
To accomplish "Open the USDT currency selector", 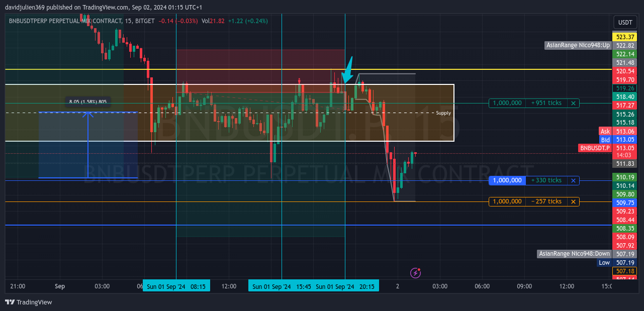I will (625, 23).
